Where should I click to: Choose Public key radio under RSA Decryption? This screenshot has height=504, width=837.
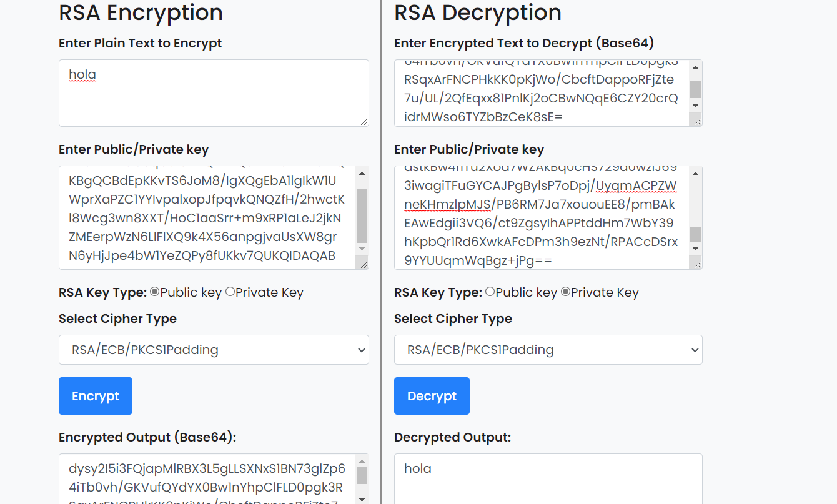tap(490, 292)
